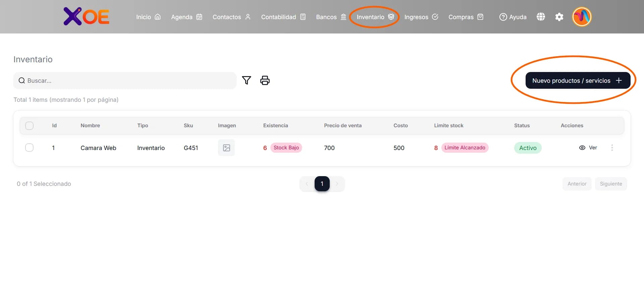This screenshot has width=644, height=291.
Task: Switch to the Bancos section
Action: (x=331, y=17)
